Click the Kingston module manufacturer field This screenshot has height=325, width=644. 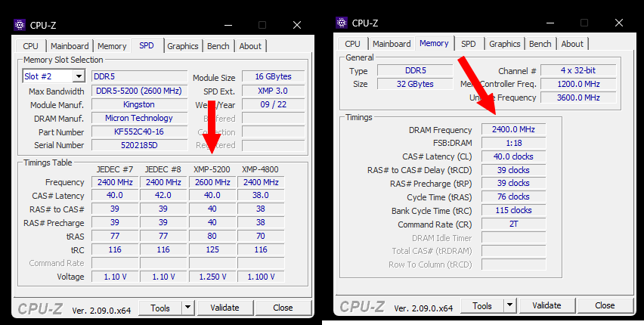(139, 104)
